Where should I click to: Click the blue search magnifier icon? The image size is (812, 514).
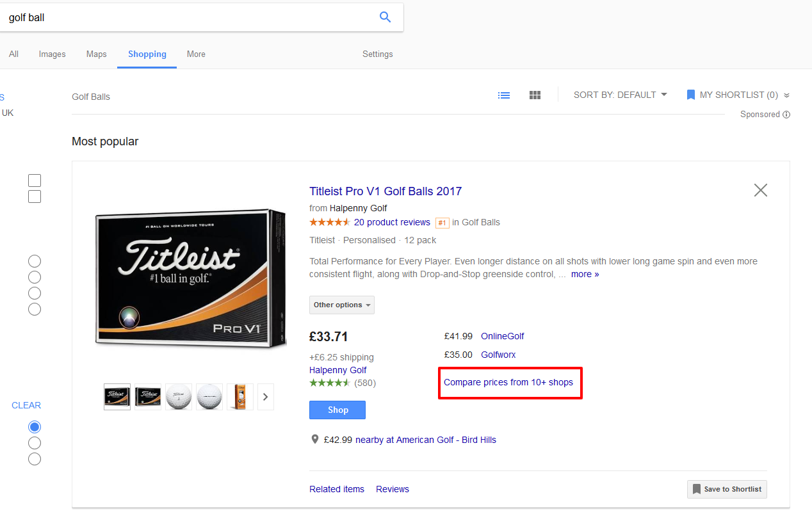[x=385, y=17]
